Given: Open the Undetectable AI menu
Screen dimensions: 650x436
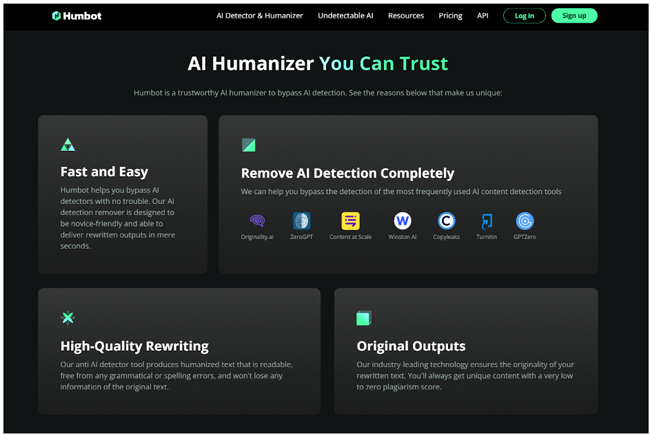Looking at the screenshot, I should [345, 16].
